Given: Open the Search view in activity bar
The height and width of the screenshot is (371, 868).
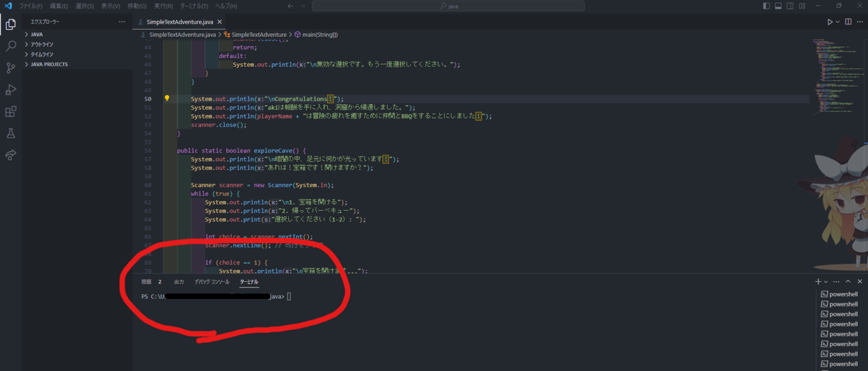Looking at the screenshot, I should click(x=10, y=46).
